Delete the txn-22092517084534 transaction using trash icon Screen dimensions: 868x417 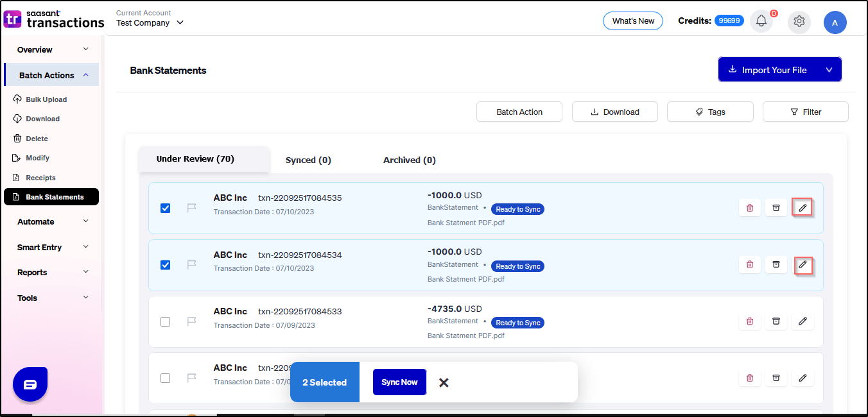[750, 264]
